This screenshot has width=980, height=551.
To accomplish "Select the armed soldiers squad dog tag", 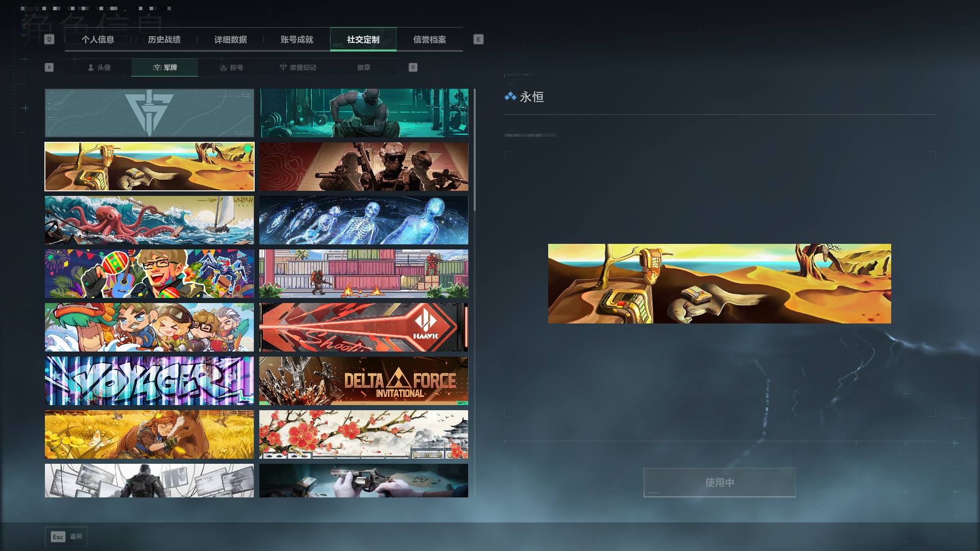I will point(364,167).
